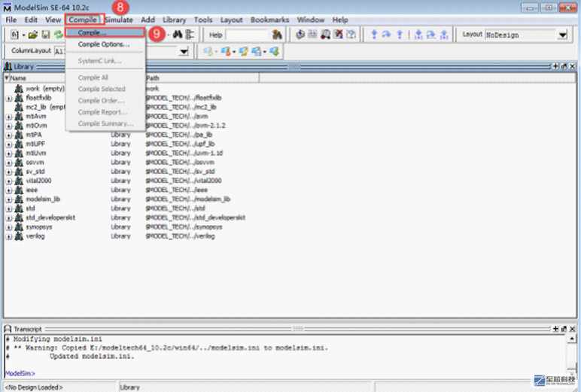Open the New file dropdown arrow

[x=24, y=35]
